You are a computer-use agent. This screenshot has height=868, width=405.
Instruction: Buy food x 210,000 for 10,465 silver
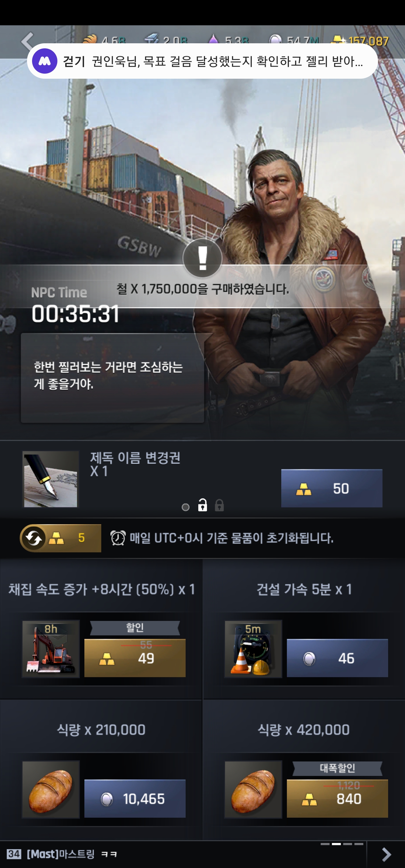point(135,798)
